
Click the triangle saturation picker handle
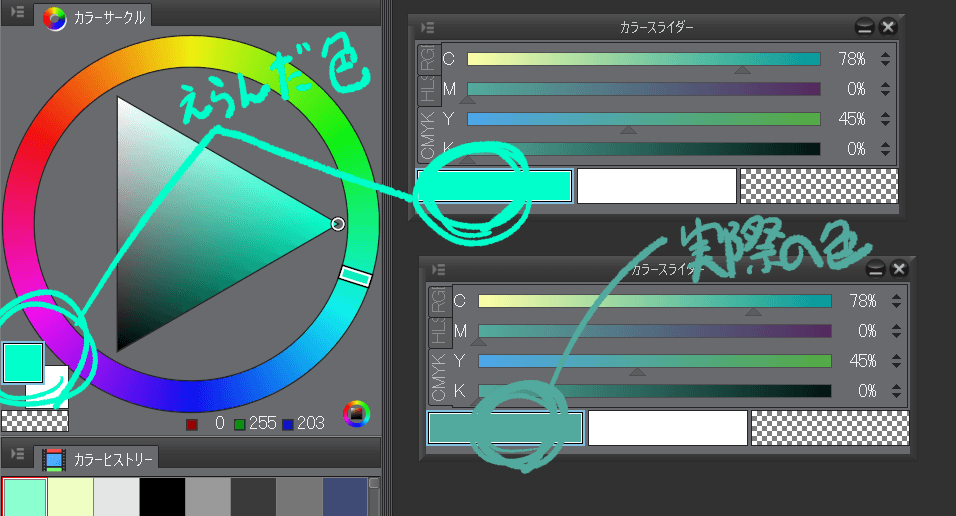338,224
